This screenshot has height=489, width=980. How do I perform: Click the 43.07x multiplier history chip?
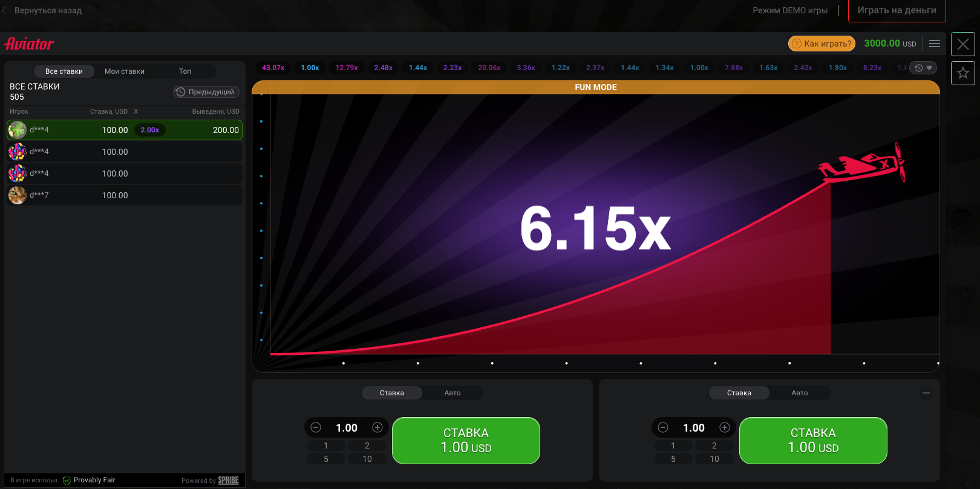(273, 68)
